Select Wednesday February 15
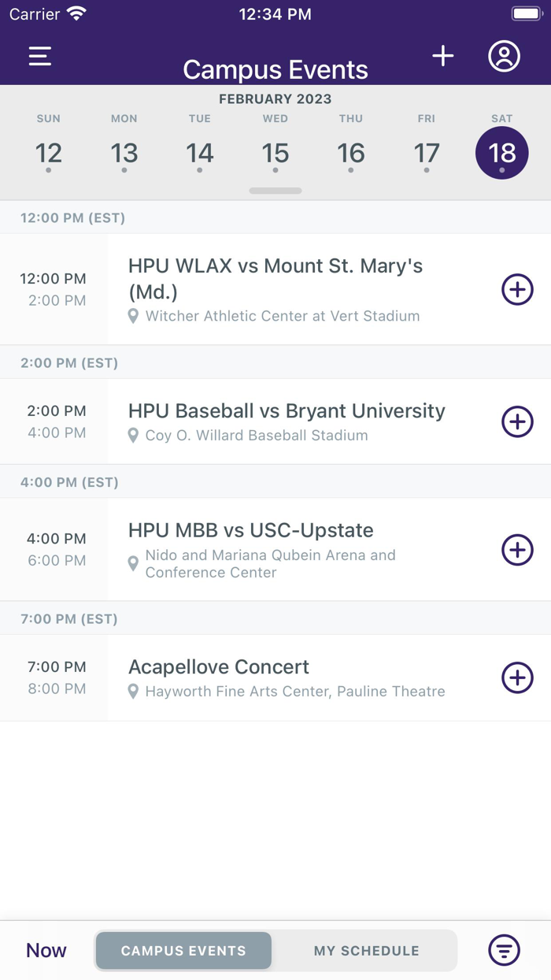Image resolution: width=551 pixels, height=980 pixels. pyautogui.click(x=275, y=153)
